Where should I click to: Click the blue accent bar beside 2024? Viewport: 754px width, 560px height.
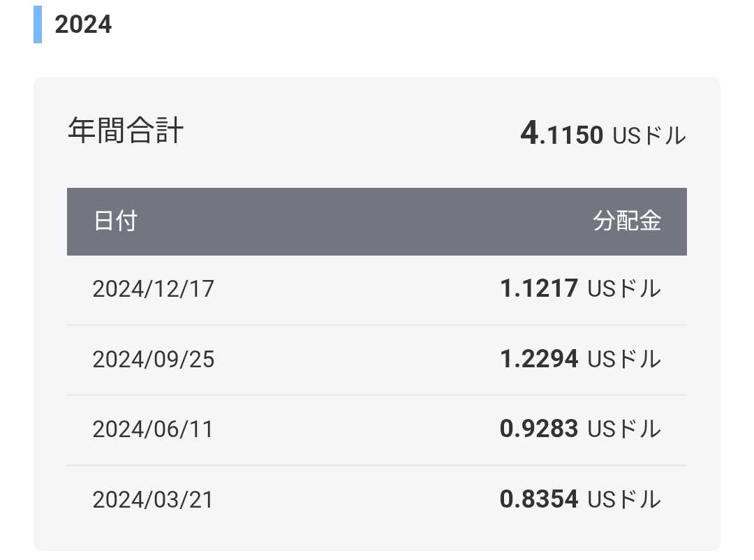click(x=38, y=24)
